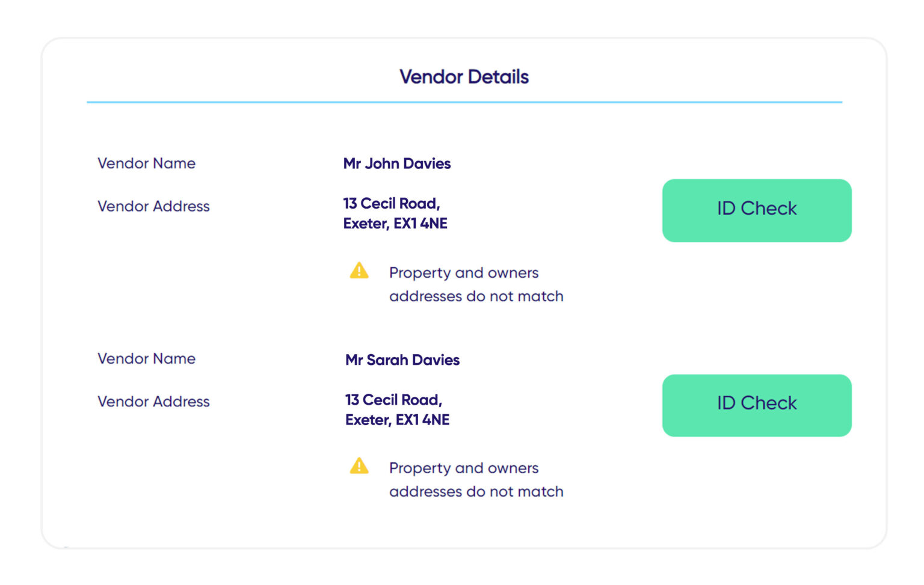Select John Davies's address 13 Cecil Road
This screenshot has height=585, width=924.
click(x=392, y=204)
